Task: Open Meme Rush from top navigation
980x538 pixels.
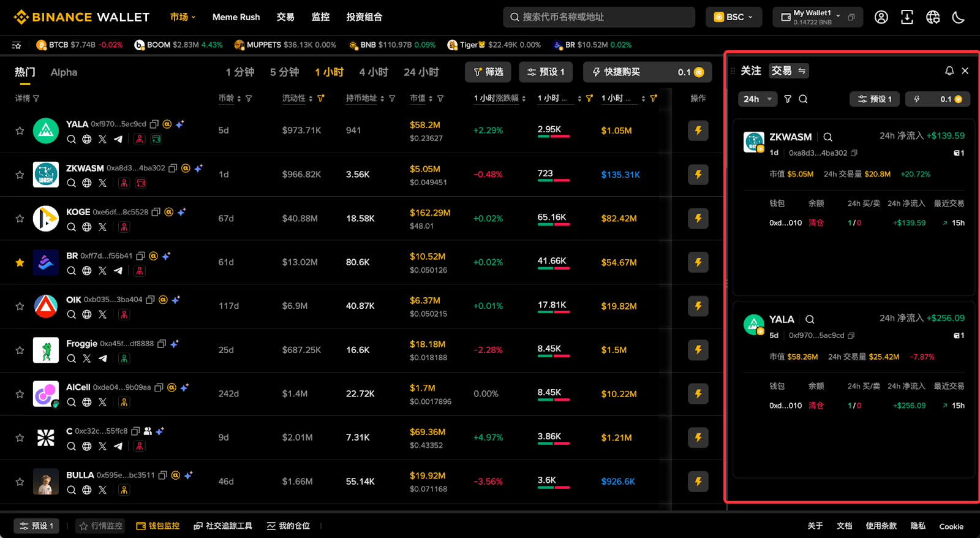Action: coord(236,17)
